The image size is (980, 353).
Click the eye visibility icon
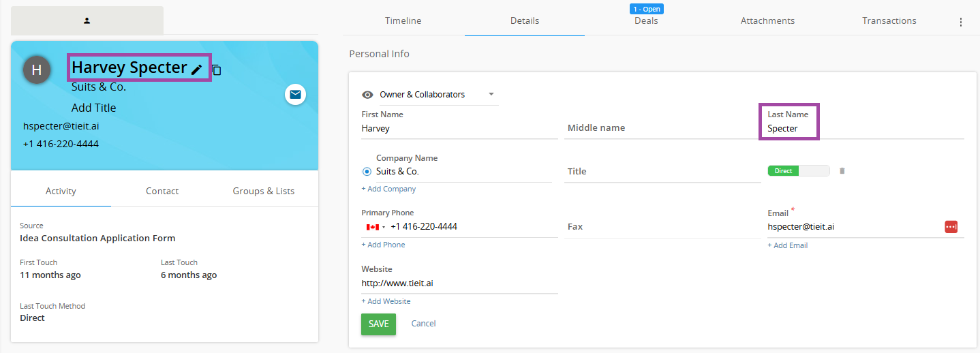pos(367,95)
